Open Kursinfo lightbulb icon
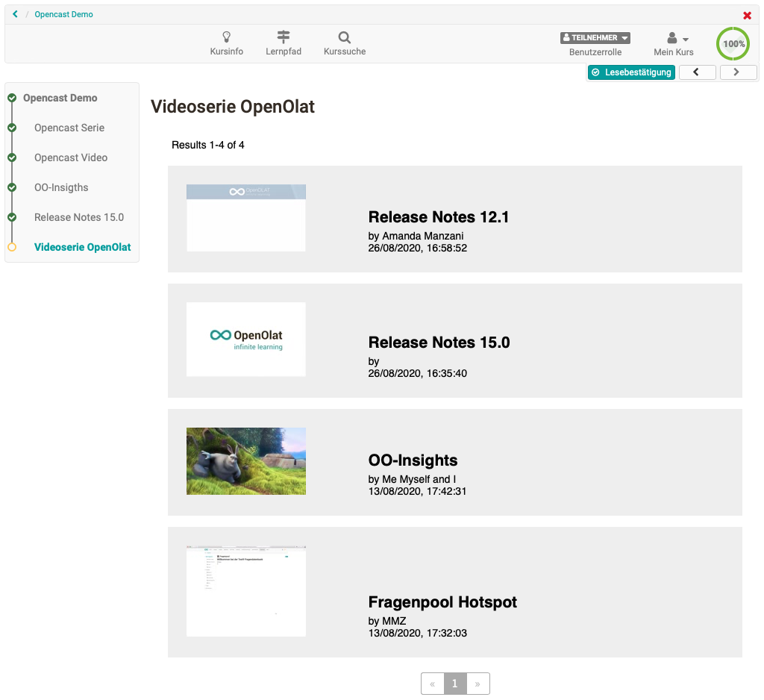Viewport: 764px width, 700px height. coord(226,37)
